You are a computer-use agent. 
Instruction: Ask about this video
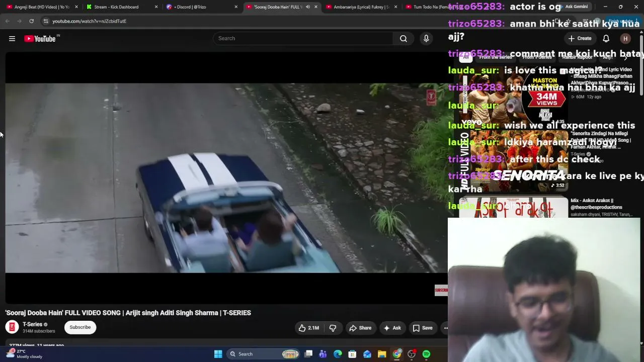click(392, 328)
